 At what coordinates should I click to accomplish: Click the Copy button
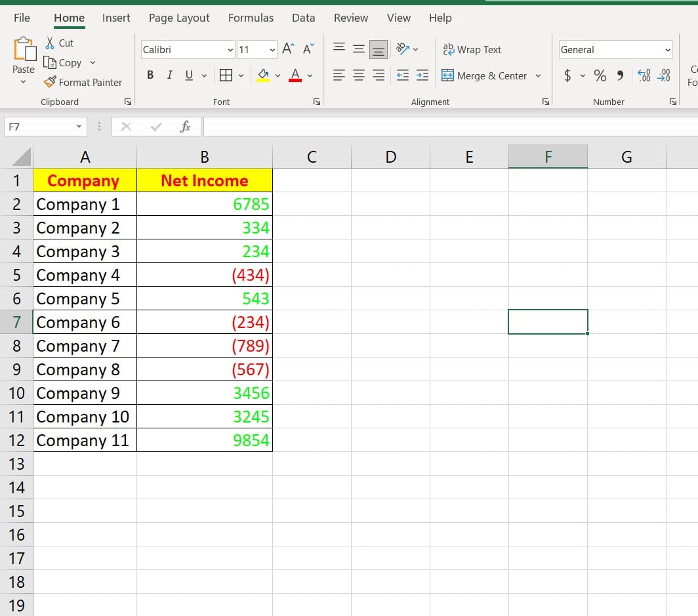pyautogui.click(x=63, y=62)
